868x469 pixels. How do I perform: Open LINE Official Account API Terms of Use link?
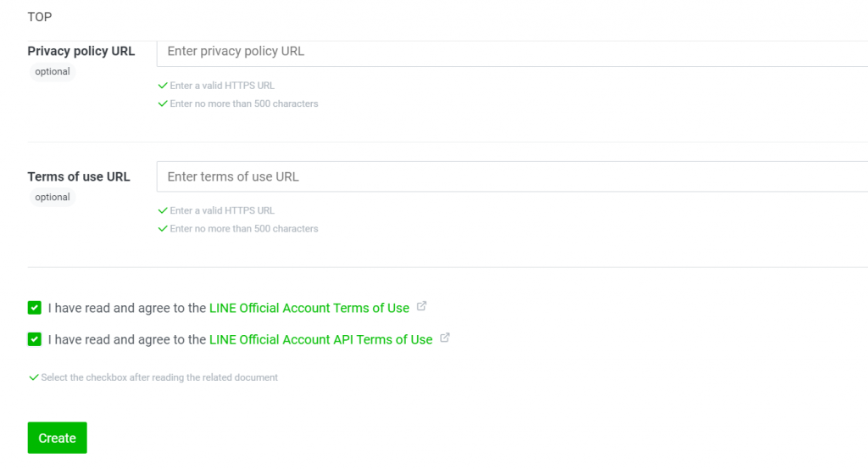pyautogui.click(x=320, y=339)
